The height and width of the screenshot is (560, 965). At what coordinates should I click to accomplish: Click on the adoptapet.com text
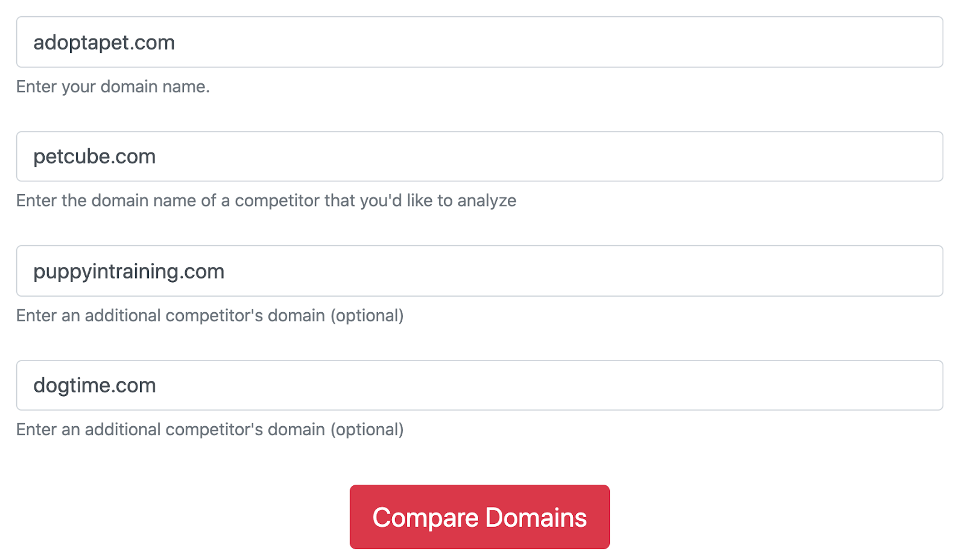[x=104, y=43]
